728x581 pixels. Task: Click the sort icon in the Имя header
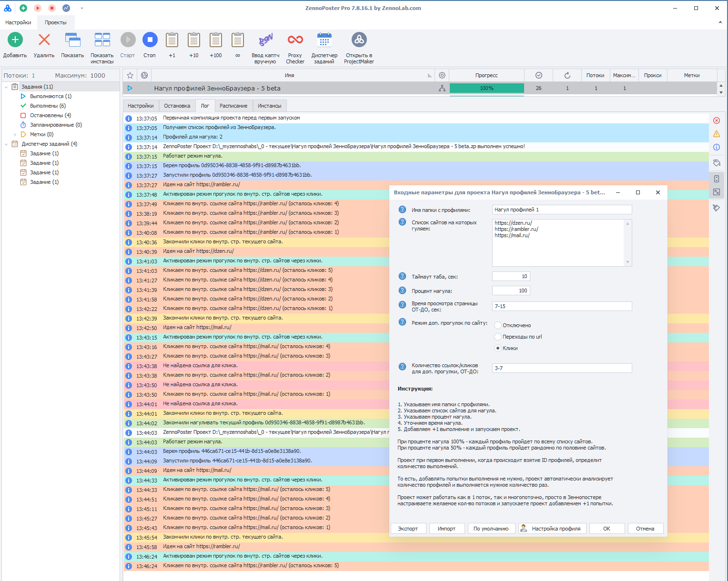tap(429, 75)
